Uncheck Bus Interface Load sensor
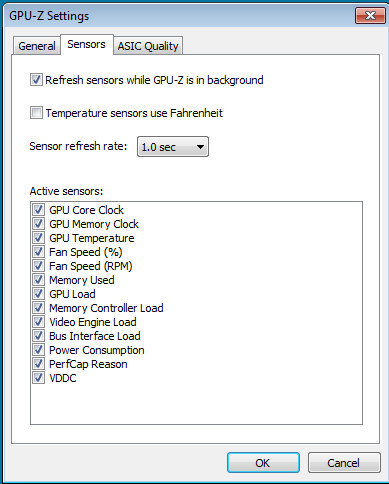The height and width of the screenshot is (484, 389). 38,336
